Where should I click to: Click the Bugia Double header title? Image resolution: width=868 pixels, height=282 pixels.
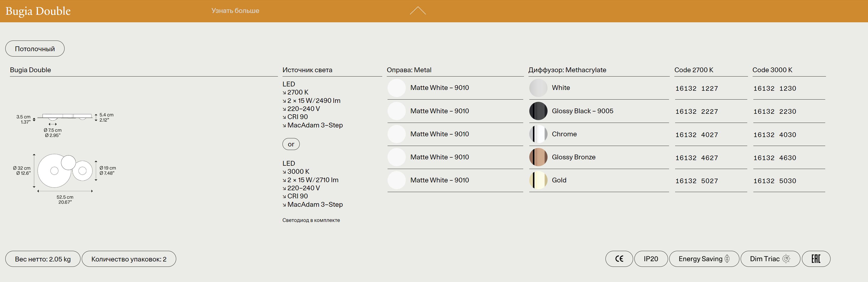(x=38, y=11)
